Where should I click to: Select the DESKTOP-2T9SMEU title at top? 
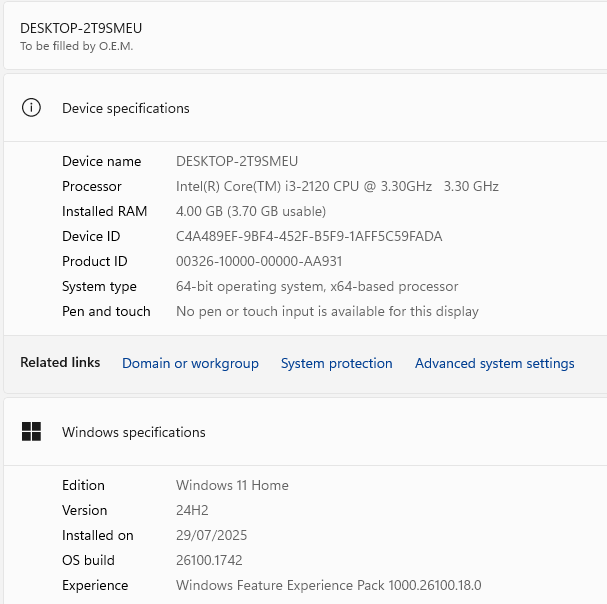[x=81, y=28]
